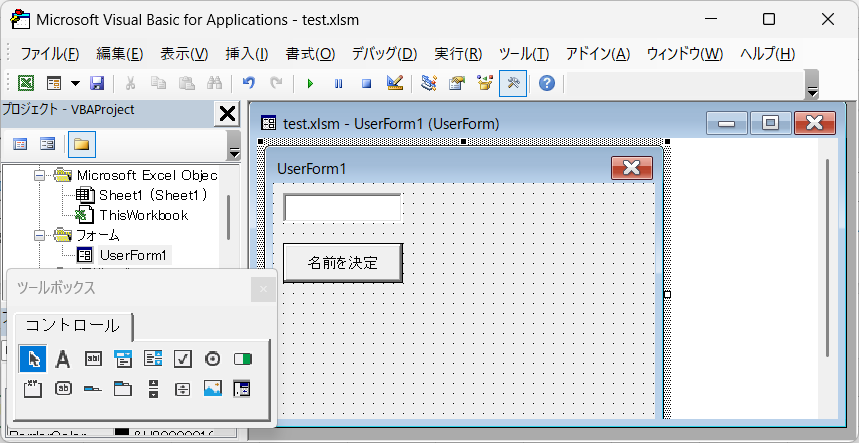Choose the Frame control tool

click(33, 389)
